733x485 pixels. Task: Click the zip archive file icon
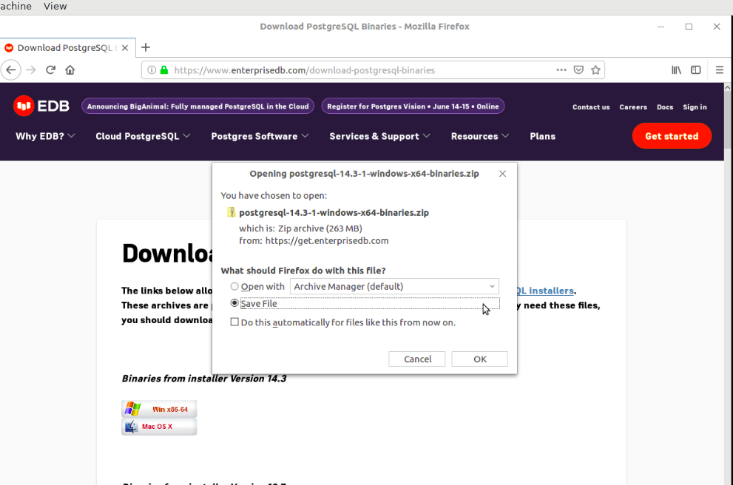point(231,212)
